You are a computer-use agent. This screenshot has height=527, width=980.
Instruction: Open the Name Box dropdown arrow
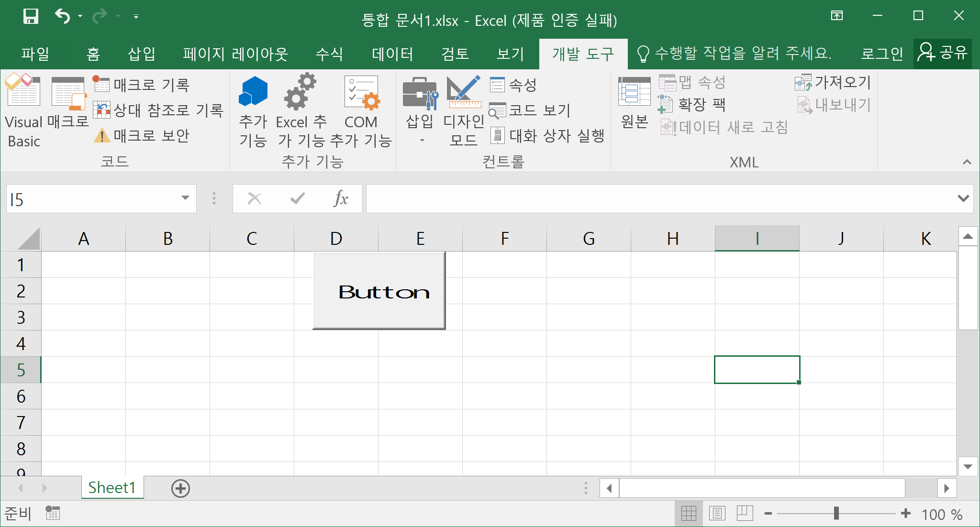[x=185, y=198]
